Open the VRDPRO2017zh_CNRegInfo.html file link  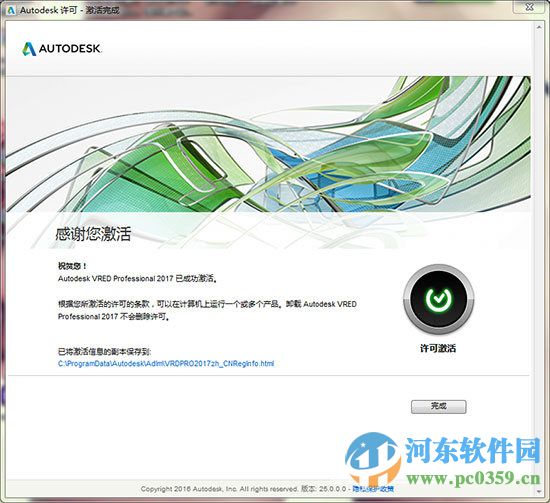click(x=166, y=363)
